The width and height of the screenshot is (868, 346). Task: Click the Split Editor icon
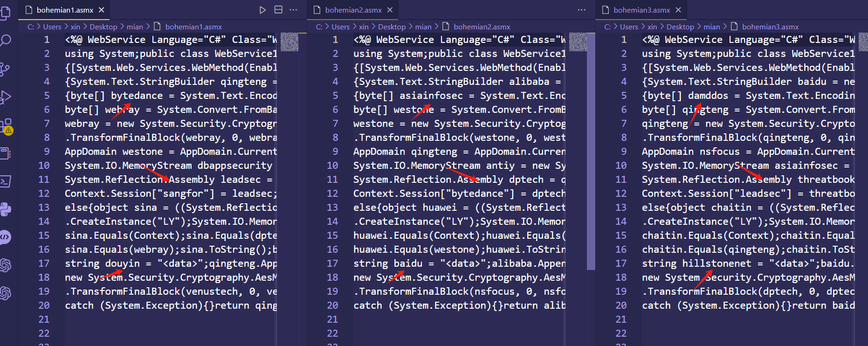pyautogui.click(x=278, y=10)
